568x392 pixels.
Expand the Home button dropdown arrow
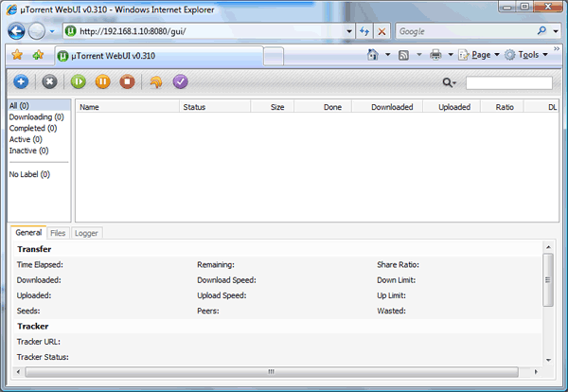(387, 55)
